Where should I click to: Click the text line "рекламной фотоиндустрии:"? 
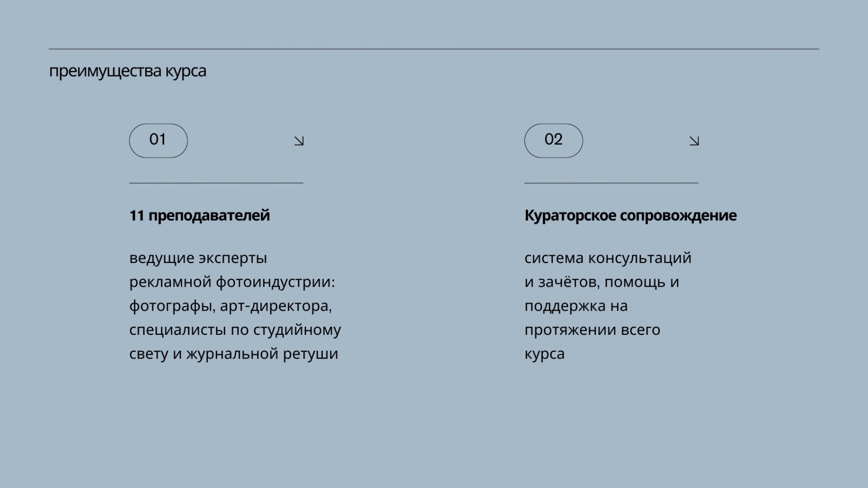click(232, 282)
